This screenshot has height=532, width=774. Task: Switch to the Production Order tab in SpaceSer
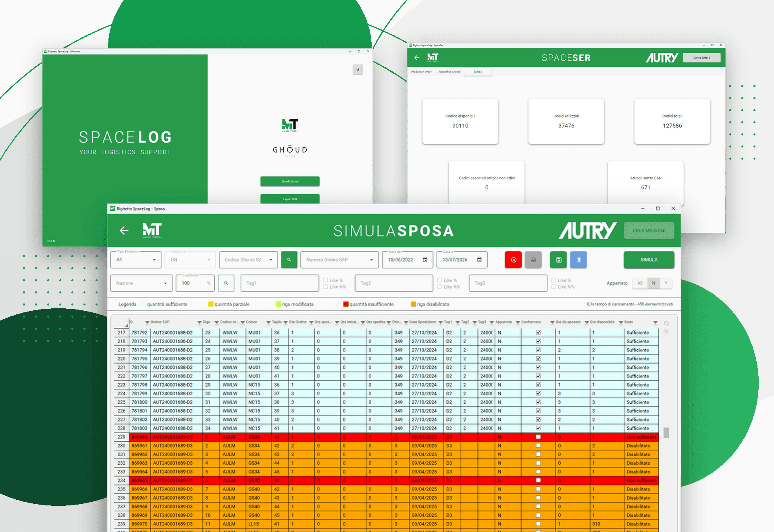pos(421,72)
